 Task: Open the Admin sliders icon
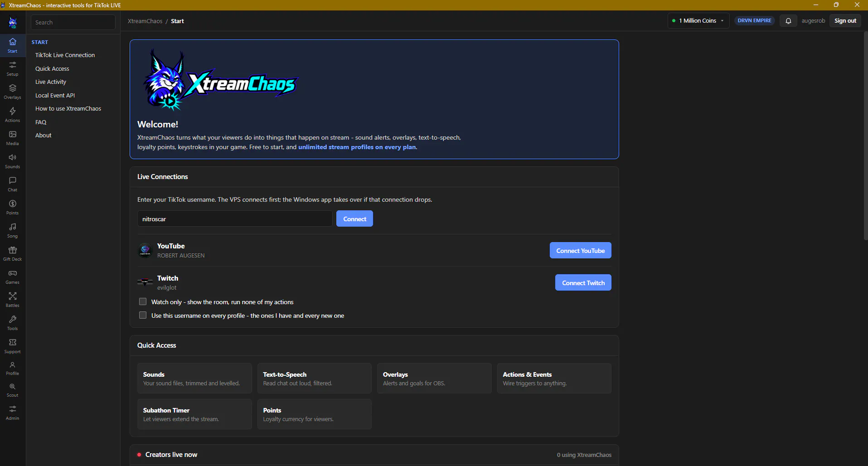[x=13, y=413]
